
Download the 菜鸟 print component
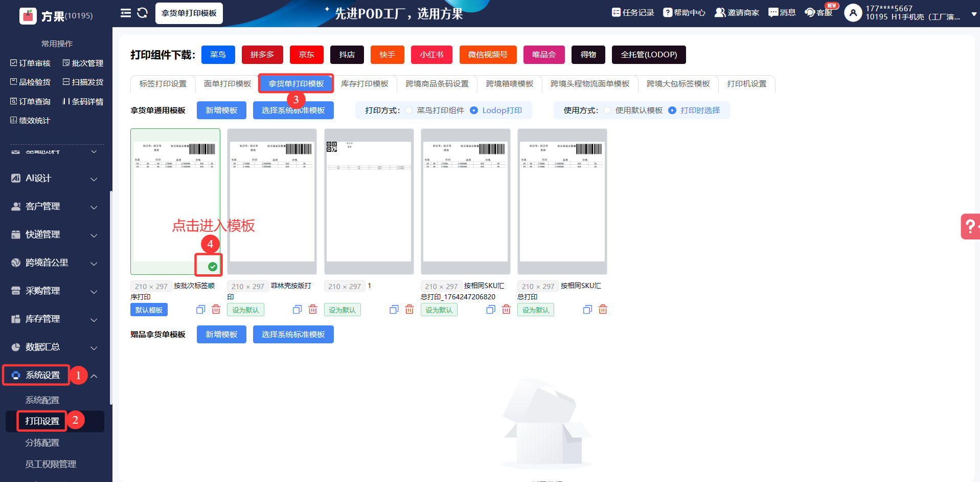click(x=218, y=55)
